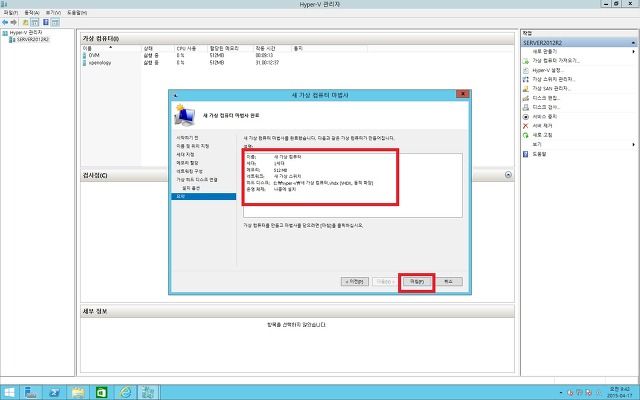Click the xpenology virtual machine row icon
Screen dimensions: 640x400
click(x=85, y=63)
